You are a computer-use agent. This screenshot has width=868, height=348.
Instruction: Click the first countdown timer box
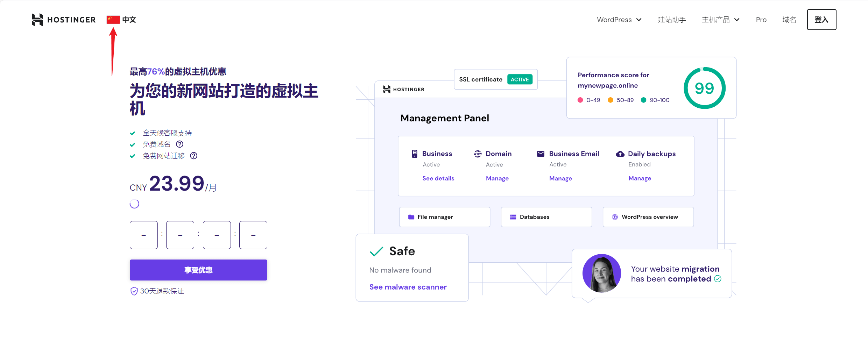click(x=144, y=235)
